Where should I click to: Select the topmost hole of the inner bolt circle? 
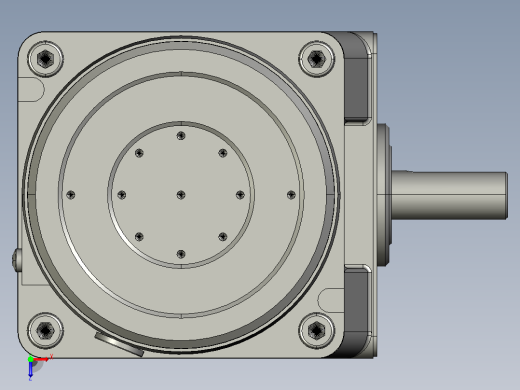pos(181,136)
